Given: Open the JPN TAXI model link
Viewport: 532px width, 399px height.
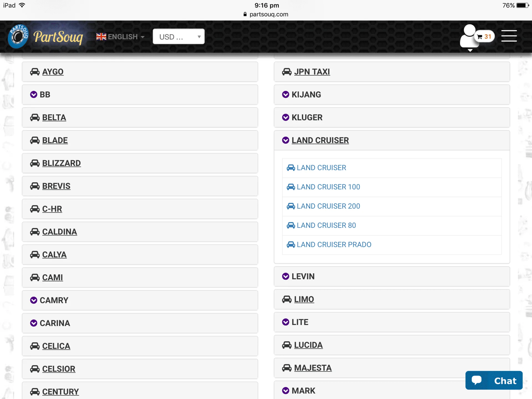Looking at the screenshot, I should pos(312,72).
